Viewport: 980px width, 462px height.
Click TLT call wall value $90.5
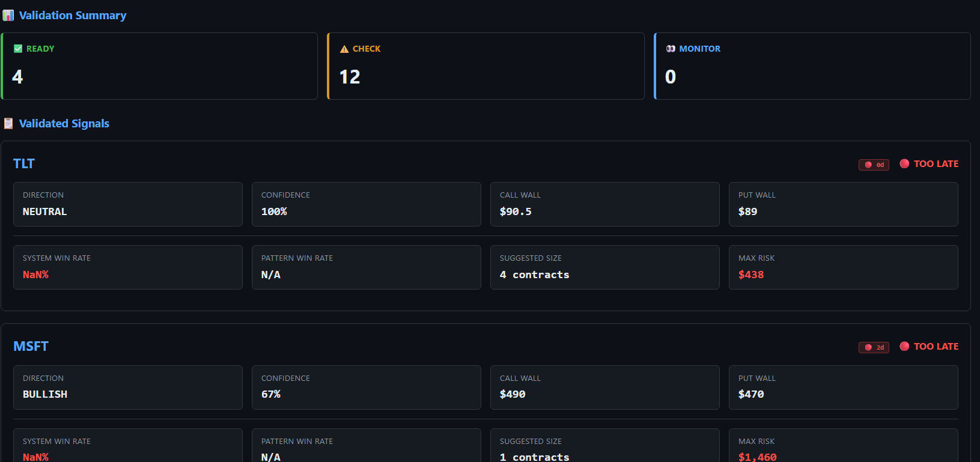tap(516, 211)
